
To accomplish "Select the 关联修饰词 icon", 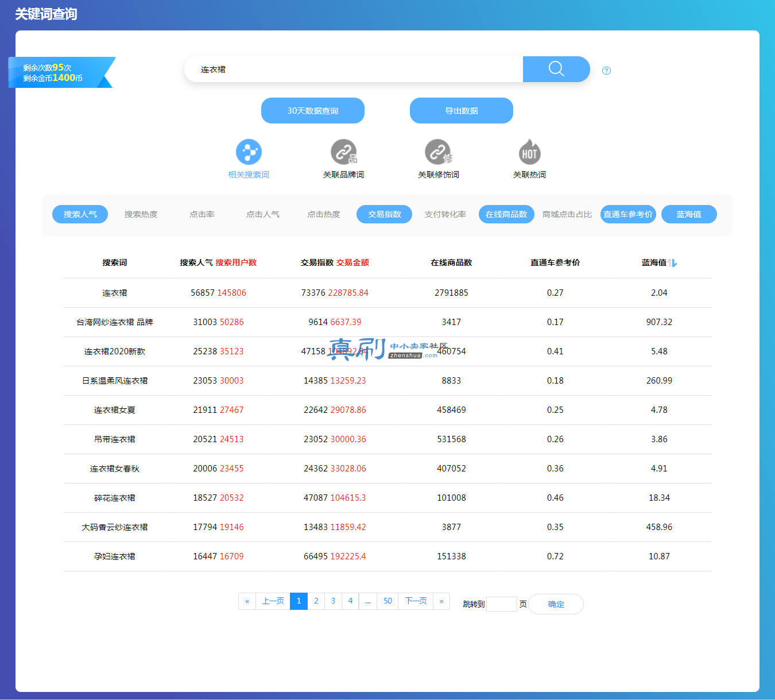I will click(438, 152).
